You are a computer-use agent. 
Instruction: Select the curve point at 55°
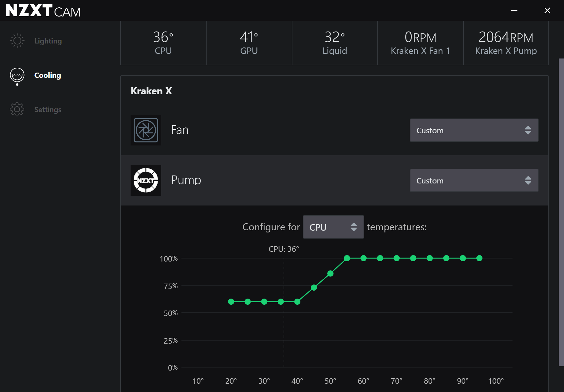pos(347,258)
